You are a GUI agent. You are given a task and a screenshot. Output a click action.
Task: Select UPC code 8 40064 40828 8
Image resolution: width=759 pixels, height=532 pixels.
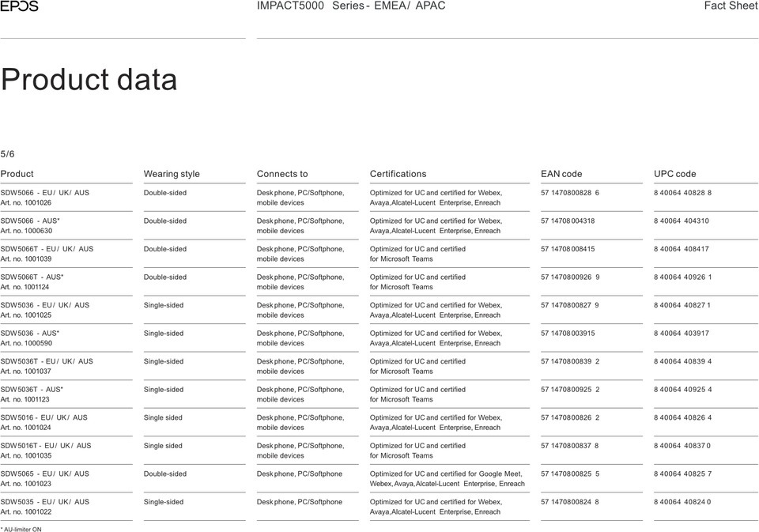[x=682, y=193]
